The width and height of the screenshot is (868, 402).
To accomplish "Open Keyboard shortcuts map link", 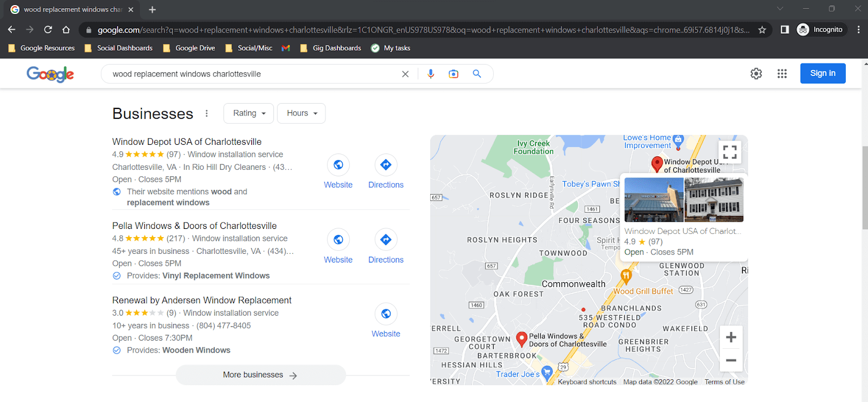I will [587, 382].
